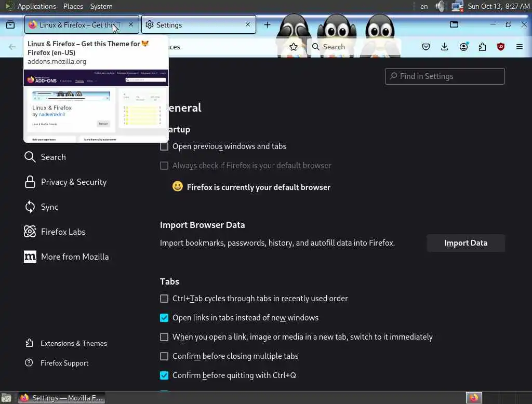Switch to the Linux & Firefox tab

pyautogui.click(x=82, y=25)
